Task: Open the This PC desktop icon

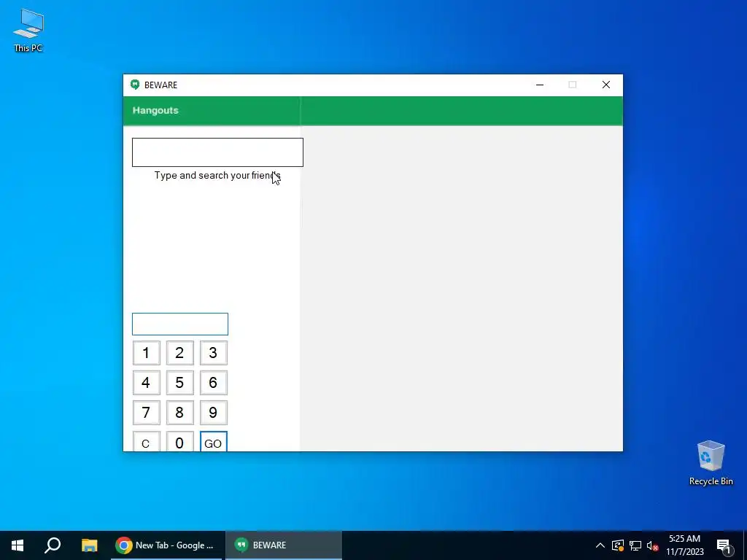Action: (28, 30)
